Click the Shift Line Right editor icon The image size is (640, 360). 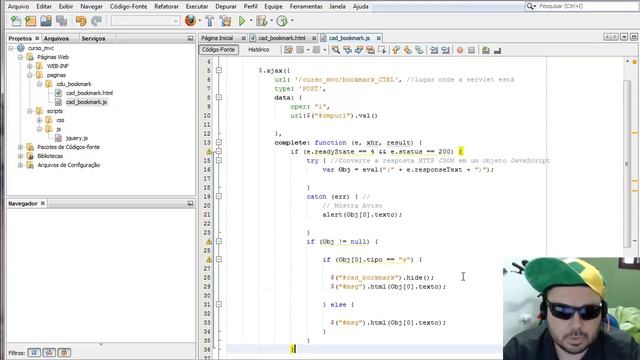pyautogui.click(x=445, y=50)
